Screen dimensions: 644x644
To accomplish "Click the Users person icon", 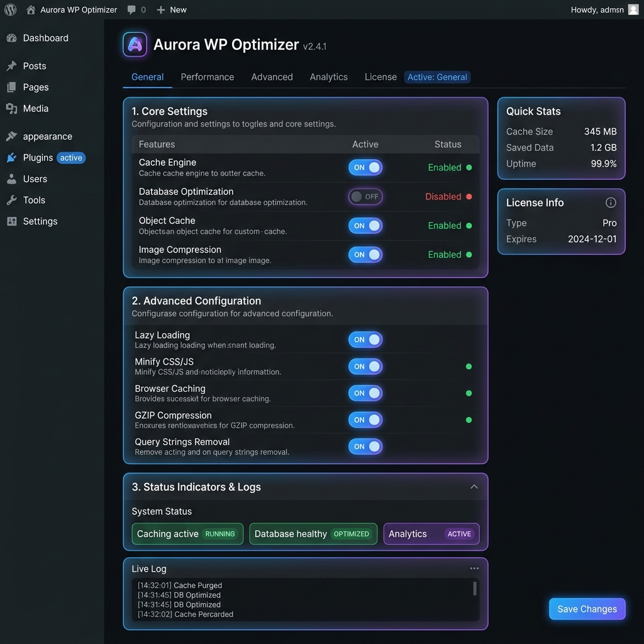I will (11, 179).
